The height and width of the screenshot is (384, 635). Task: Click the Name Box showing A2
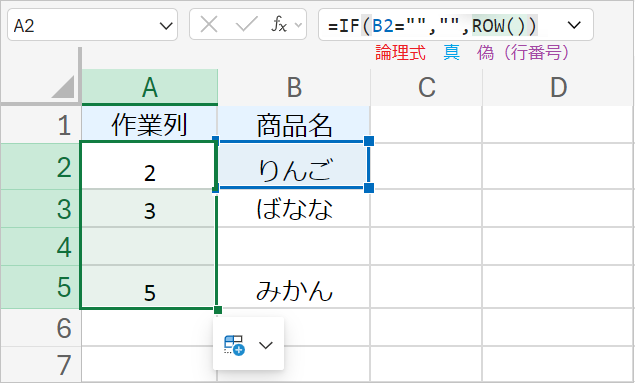[x=92, y=25]
